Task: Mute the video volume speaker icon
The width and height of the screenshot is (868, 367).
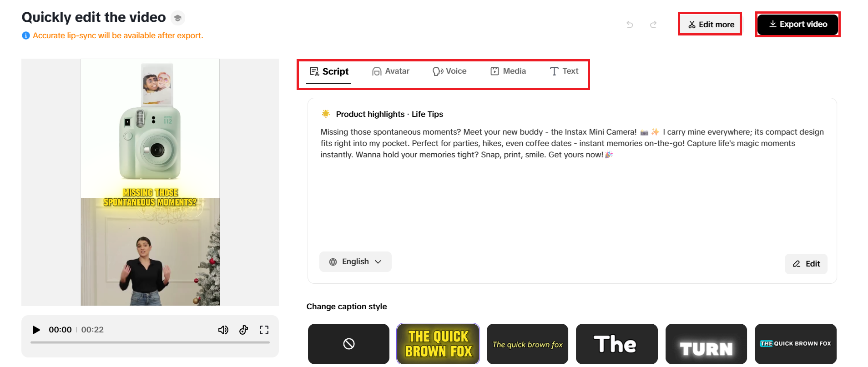Action: [223, 330]
